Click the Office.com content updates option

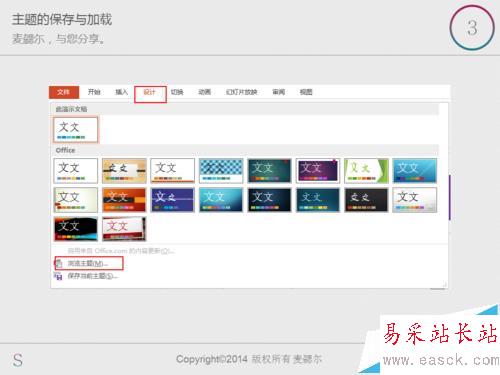[121, 251]
